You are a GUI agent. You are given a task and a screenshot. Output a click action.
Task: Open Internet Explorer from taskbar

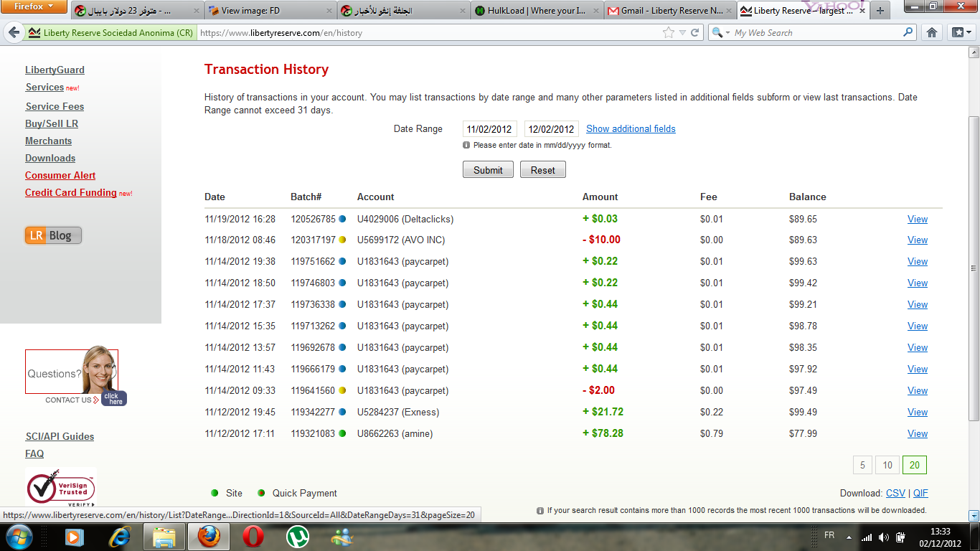tap(119, 537)
